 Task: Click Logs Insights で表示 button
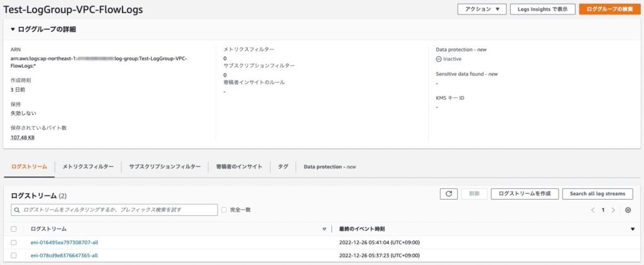(543, 9)
